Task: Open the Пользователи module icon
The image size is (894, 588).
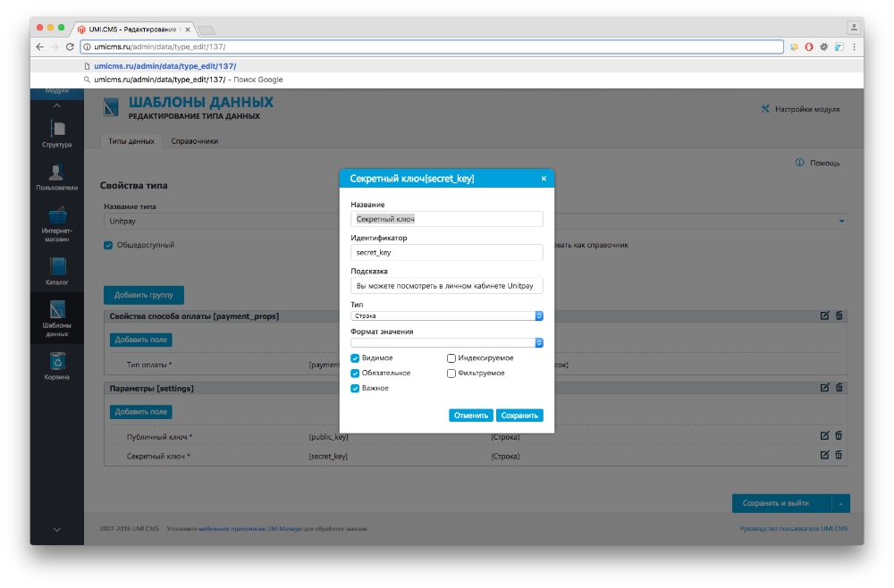Action: pyautogui.click(x=56, y=173)
